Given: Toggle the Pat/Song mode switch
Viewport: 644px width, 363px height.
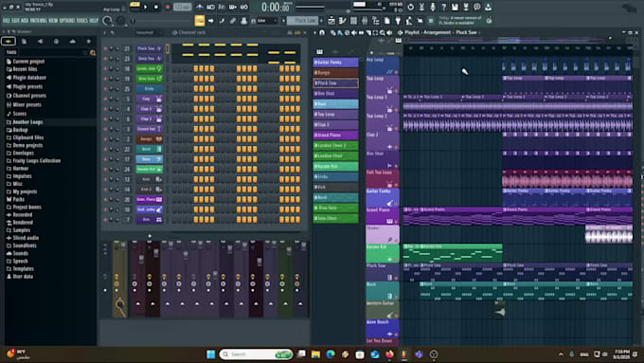Looking at the screenshot, I should (134, 7).
